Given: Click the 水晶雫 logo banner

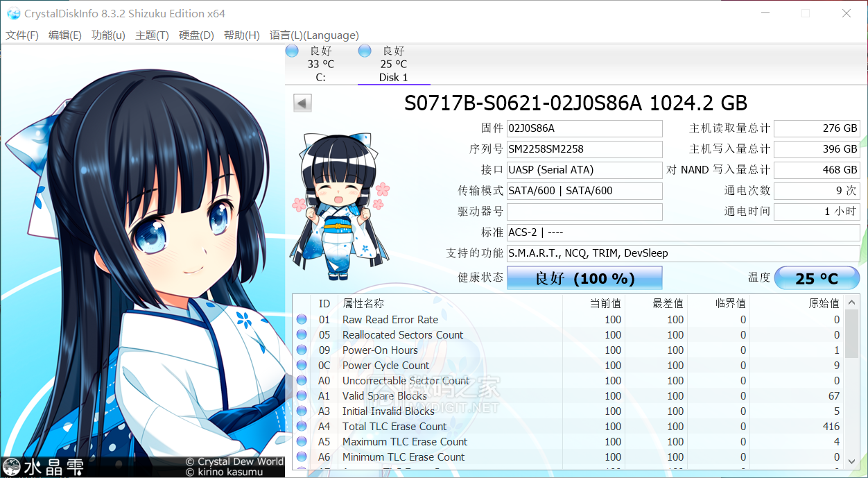Looking at the screenshot, I should click(x=43, y=468).
